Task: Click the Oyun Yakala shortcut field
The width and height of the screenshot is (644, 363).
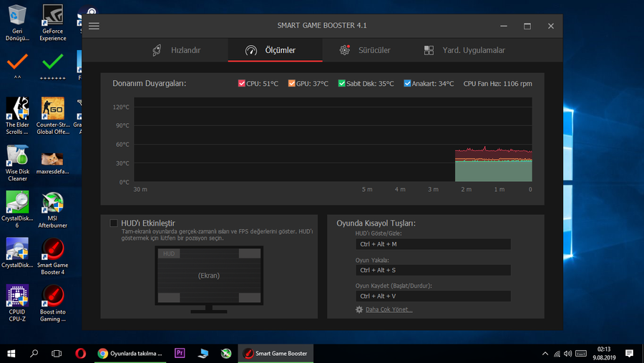Action: [x=433, y=270]
